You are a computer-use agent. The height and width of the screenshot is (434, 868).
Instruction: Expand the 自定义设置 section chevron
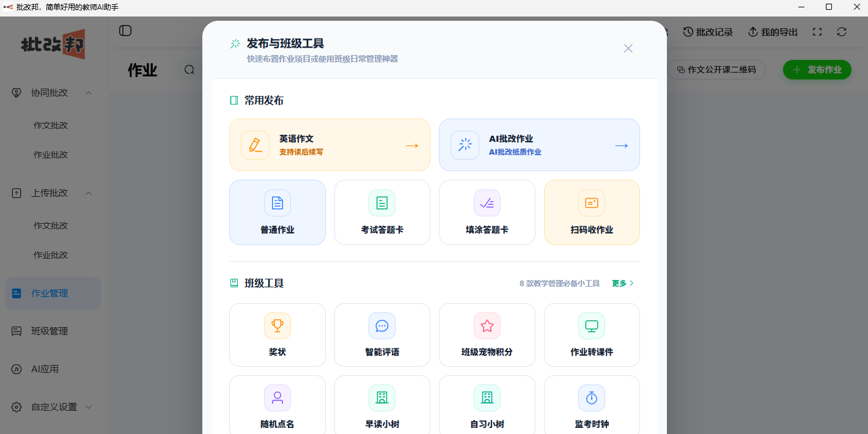88,407
